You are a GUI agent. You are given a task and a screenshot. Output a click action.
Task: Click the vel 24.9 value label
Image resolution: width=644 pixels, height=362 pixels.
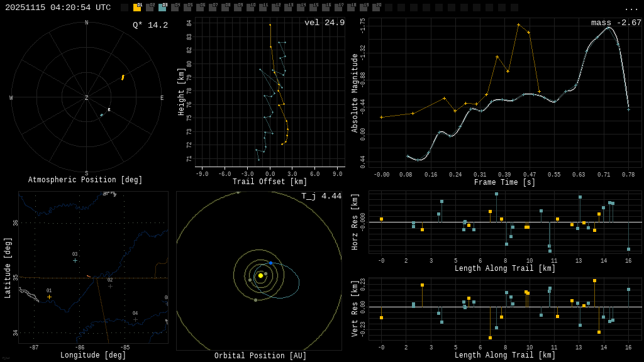click(324, 23)
